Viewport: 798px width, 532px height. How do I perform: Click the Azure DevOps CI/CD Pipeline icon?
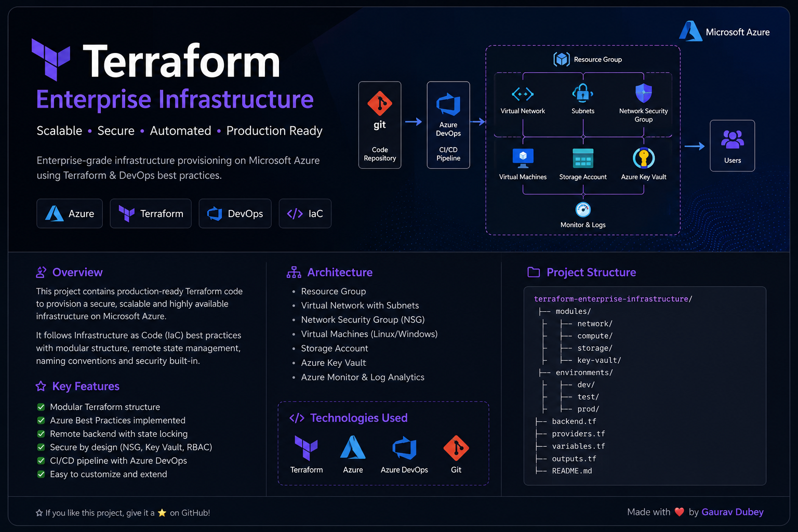pyautogui.click(x=448, y=104)
